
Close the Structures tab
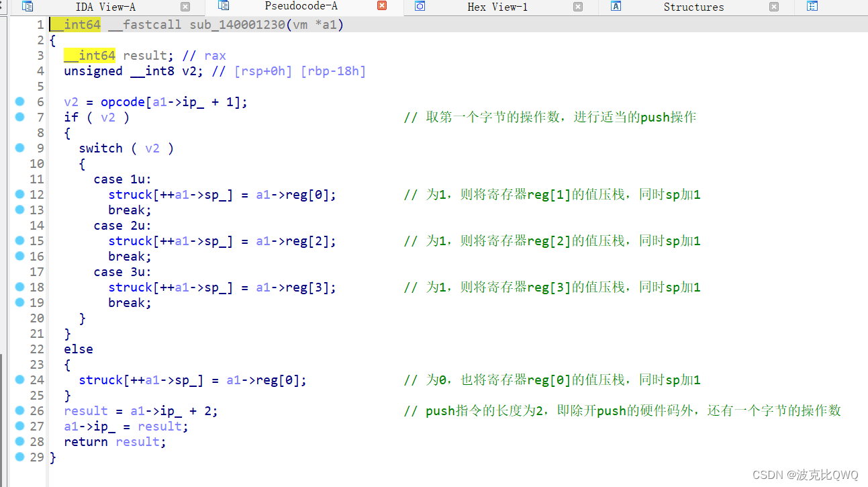tap(774, 7)
